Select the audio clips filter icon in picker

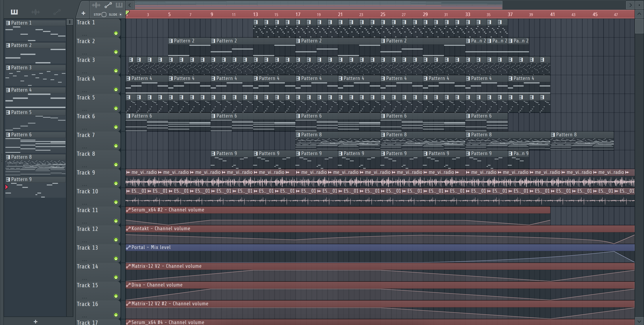click(36, 12)
